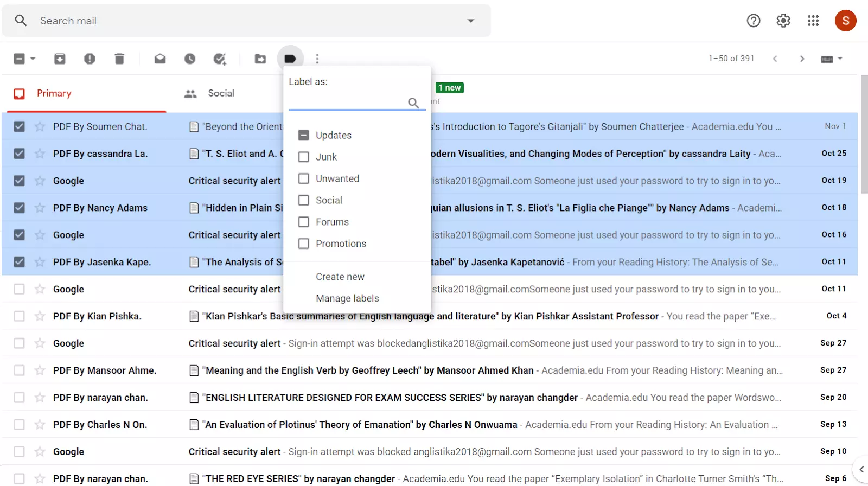The height and width of the screenshot is (486, 868).
Task: Archive the selected emails
Action: (x=60, y=59)
